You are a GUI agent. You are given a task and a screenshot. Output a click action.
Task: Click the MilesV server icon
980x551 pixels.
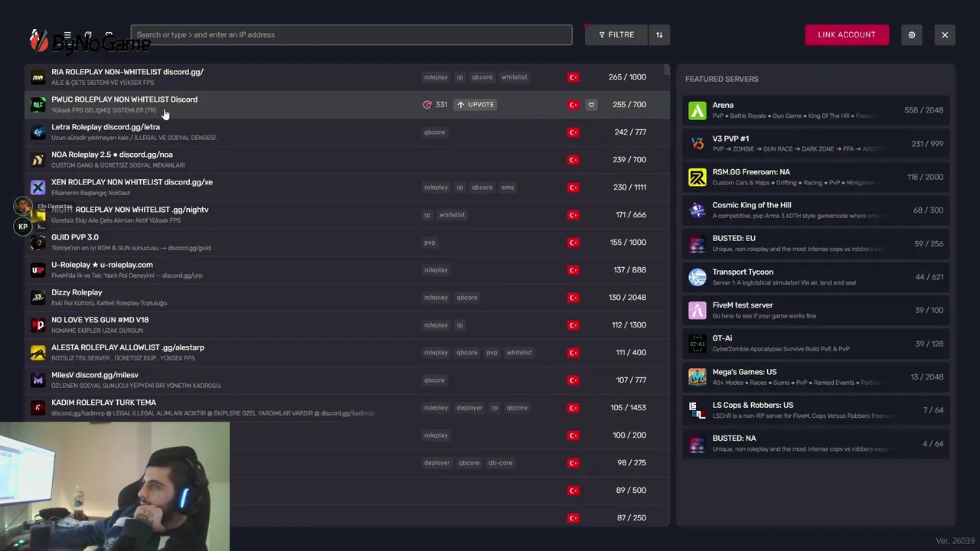point(38,380)
